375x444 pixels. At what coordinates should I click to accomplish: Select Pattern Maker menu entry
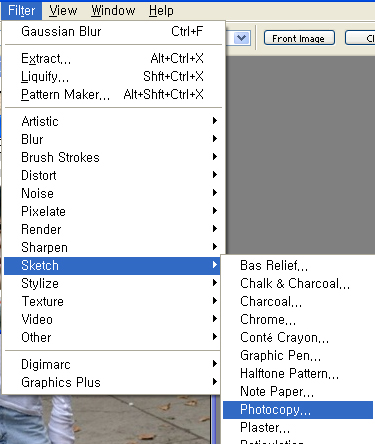(112, 95)
